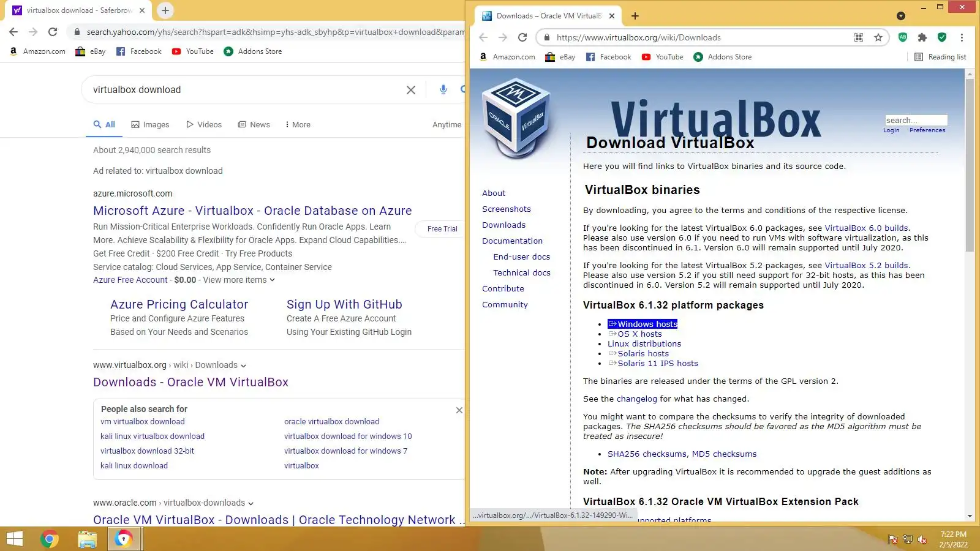Expand dropdown next to oracle.com virtualbox-downloads
This screenshot has height=551, width=980.
coord(251,503)
